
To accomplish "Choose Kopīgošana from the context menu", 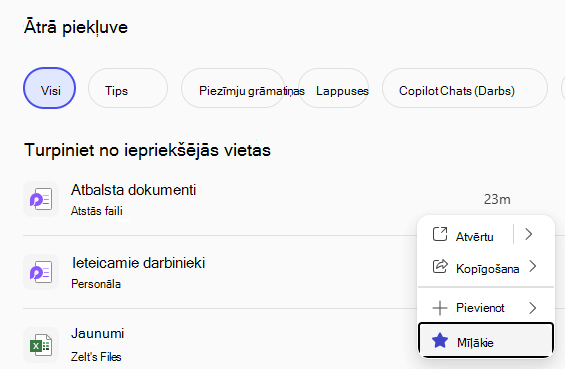I will [x=488, y=269].
